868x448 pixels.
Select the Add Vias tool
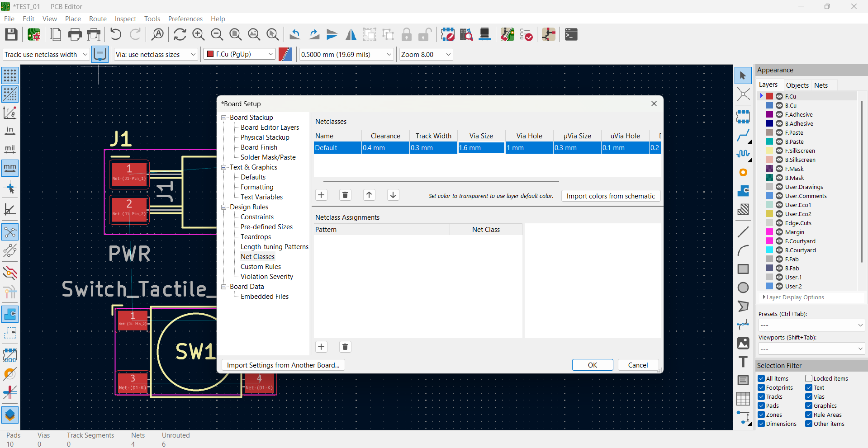coord(743,172)
